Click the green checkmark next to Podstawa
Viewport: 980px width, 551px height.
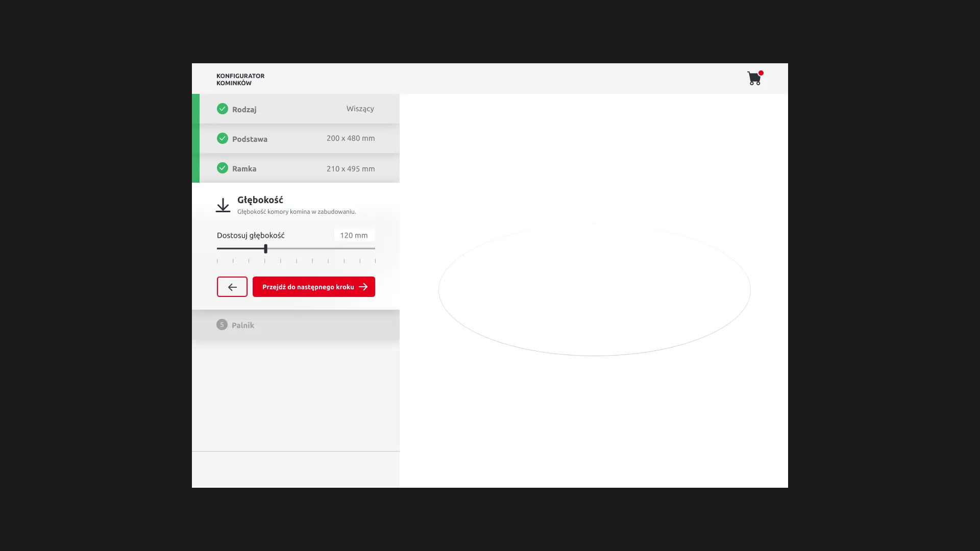[223, 138]
